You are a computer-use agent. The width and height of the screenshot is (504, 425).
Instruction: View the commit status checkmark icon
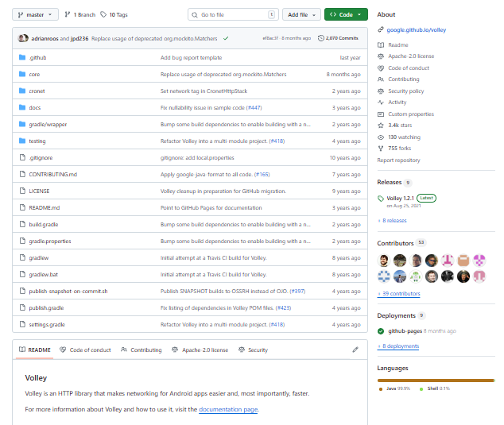pos(226,38)
